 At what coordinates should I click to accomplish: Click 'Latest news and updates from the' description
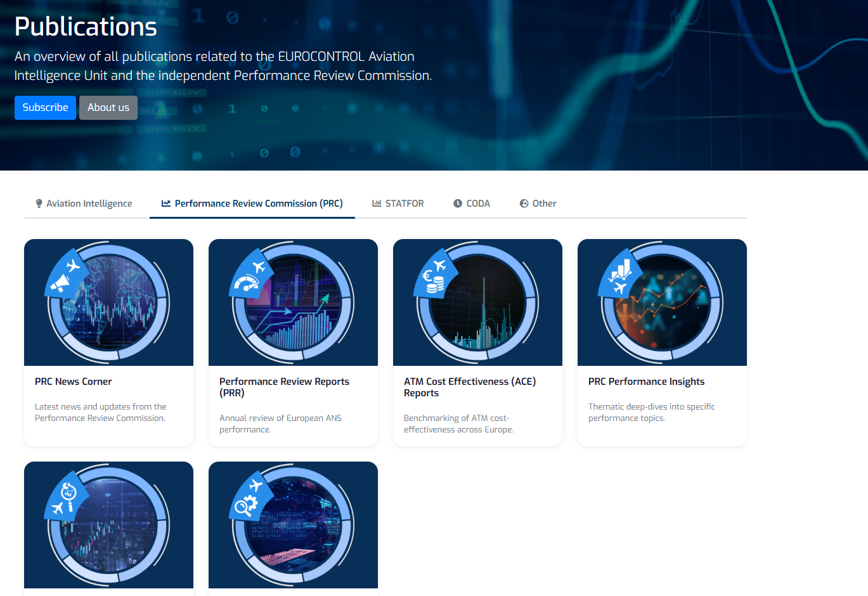point(101,407)
